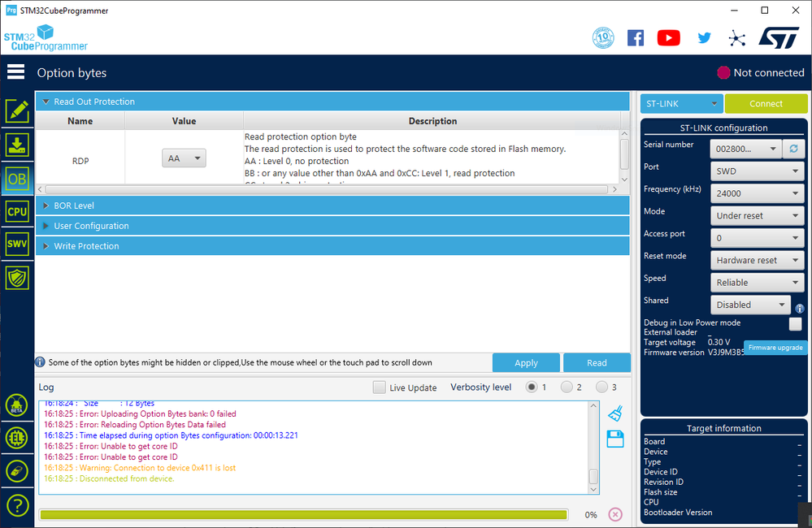This screenshot has width=812, height=528.
Task: Open the Speed Reliable dropdown
Action: 757,282
